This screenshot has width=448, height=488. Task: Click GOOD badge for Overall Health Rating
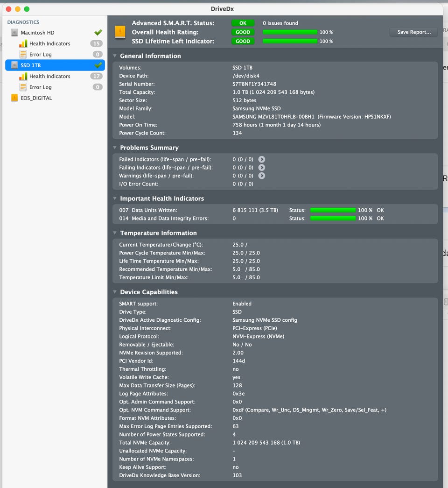(243, 32)
